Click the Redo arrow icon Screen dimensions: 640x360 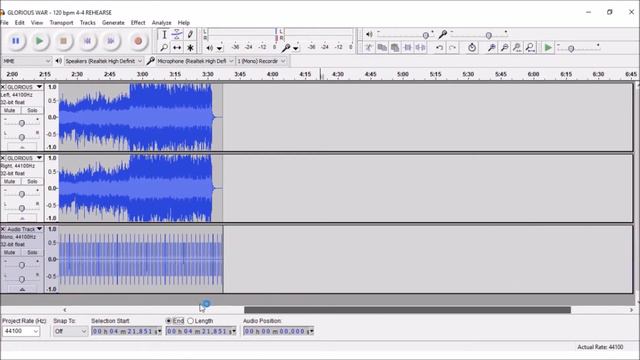(452, 48)
